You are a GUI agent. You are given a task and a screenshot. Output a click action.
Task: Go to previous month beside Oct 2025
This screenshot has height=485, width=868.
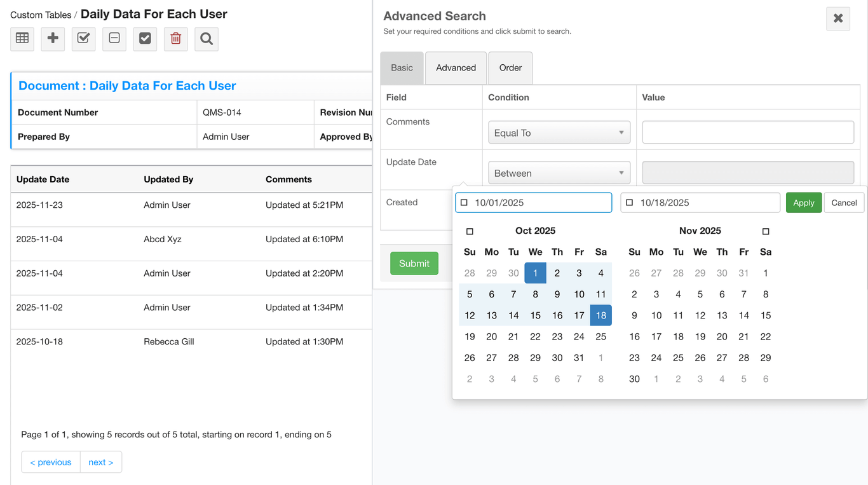(470, 231)
